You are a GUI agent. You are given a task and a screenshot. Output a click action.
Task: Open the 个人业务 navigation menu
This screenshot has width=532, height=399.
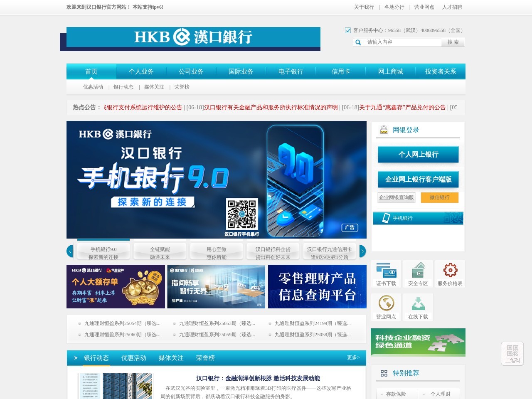141,71
